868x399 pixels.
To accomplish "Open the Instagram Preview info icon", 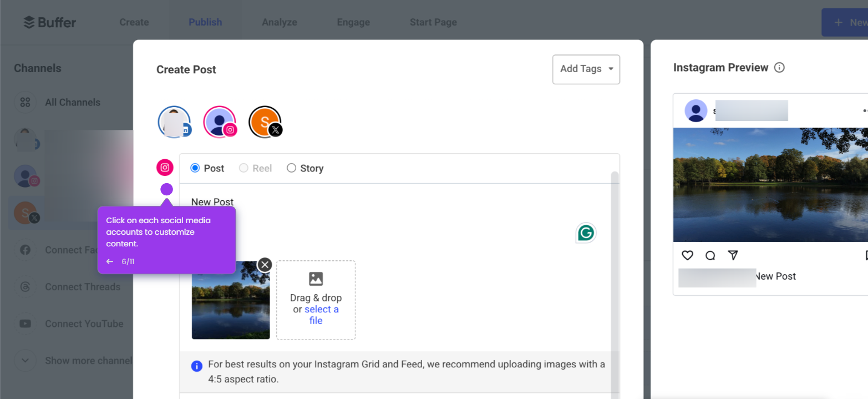I will pyautogui.click(x=779, y=68).
